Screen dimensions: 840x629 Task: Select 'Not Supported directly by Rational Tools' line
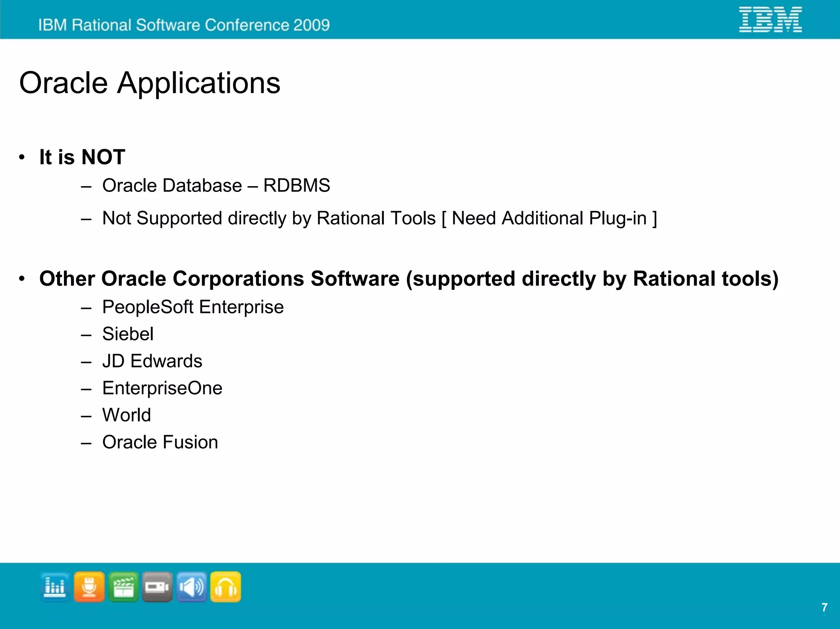(x=380, y=218)
